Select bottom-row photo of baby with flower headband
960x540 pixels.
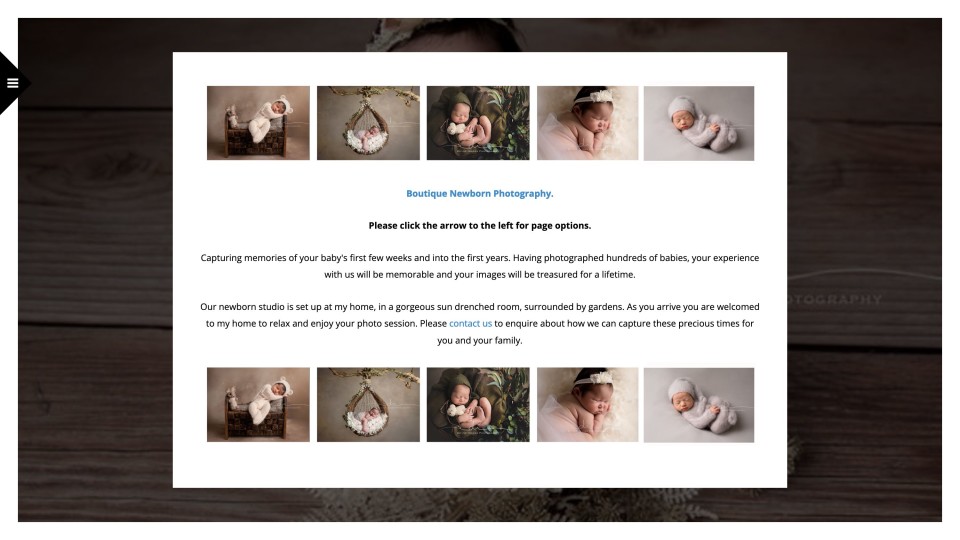[x=588, y=405]
